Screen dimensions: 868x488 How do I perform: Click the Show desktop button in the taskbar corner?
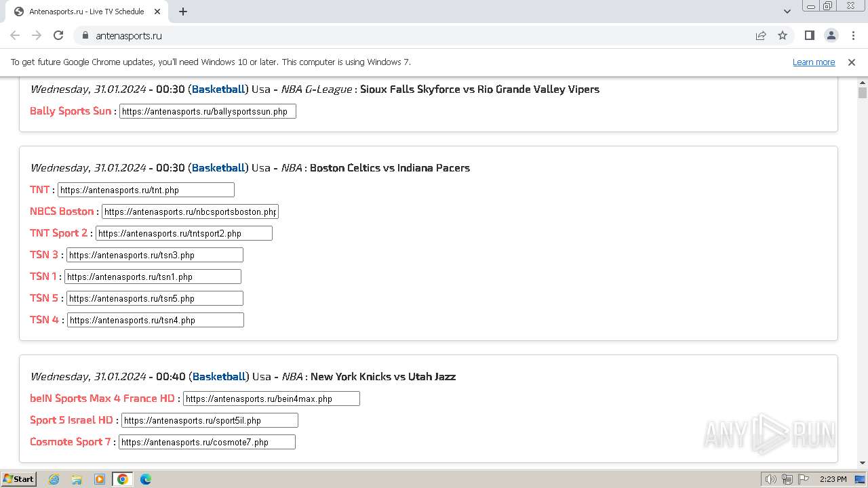(x=861, y=479)
